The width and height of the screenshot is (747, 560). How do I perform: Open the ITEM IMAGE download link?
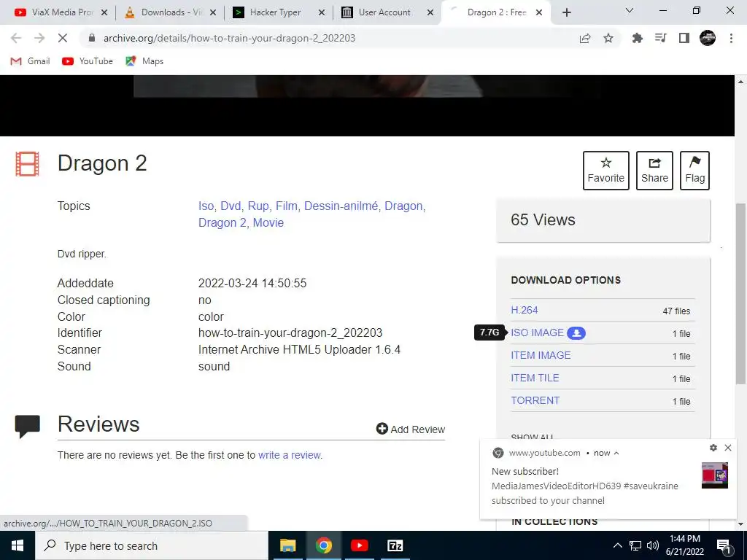click(x=541, y=355)
